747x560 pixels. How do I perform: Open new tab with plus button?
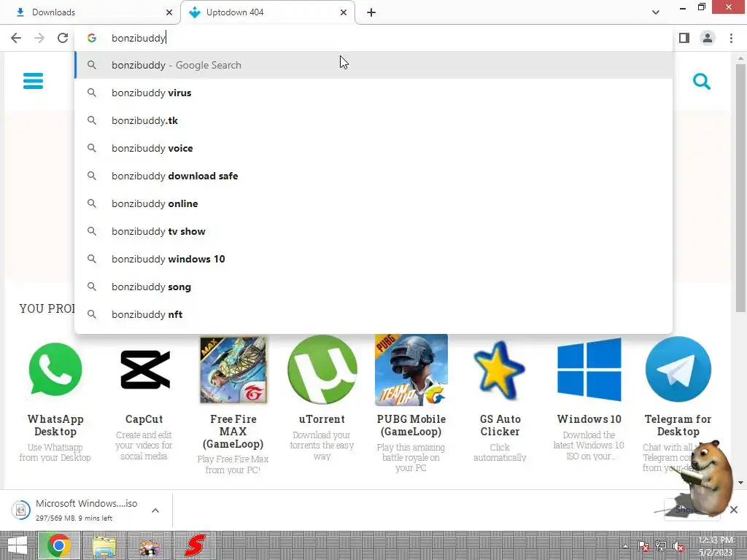(x=371, y=12)
